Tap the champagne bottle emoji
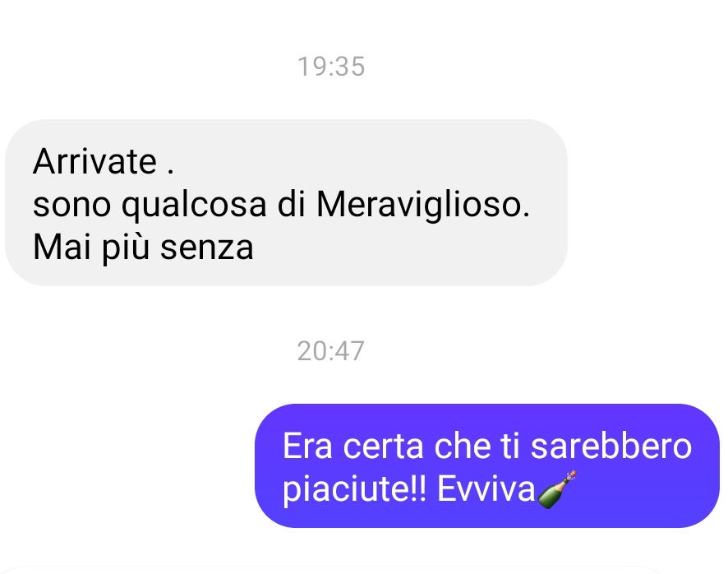This screenshot has width=728, height=574. tap(556, 489)
